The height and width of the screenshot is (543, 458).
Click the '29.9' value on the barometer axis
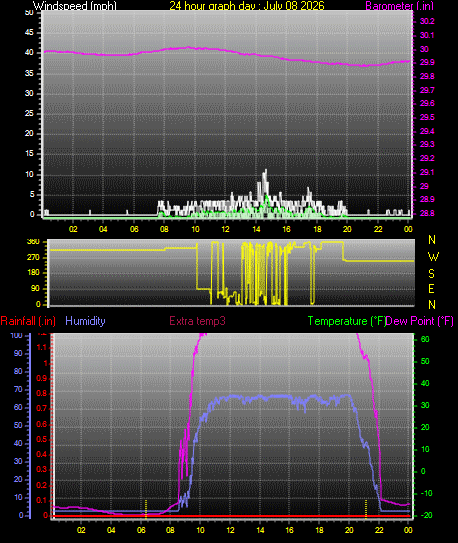(427, 63)
